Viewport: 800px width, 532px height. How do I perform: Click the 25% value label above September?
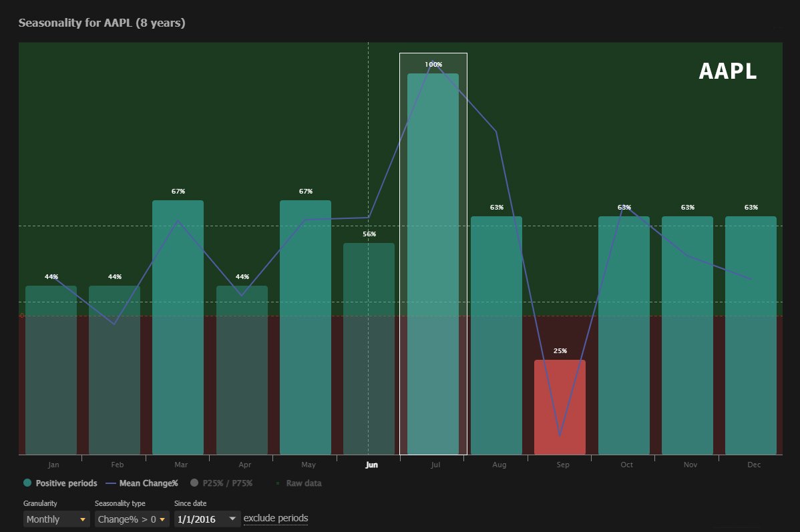pos(560,351)
